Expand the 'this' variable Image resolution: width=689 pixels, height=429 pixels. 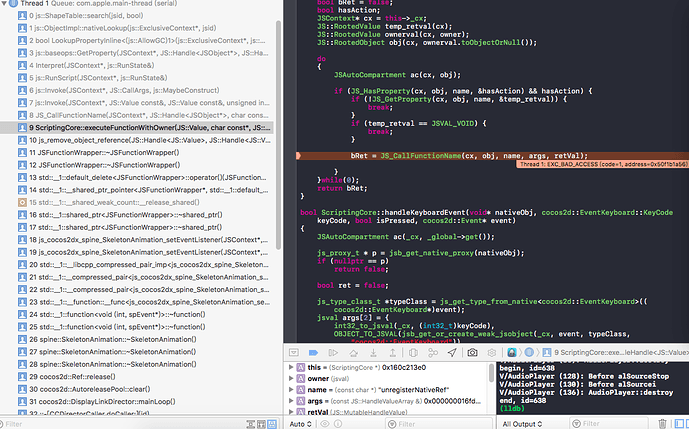click(x=290, y=367)
